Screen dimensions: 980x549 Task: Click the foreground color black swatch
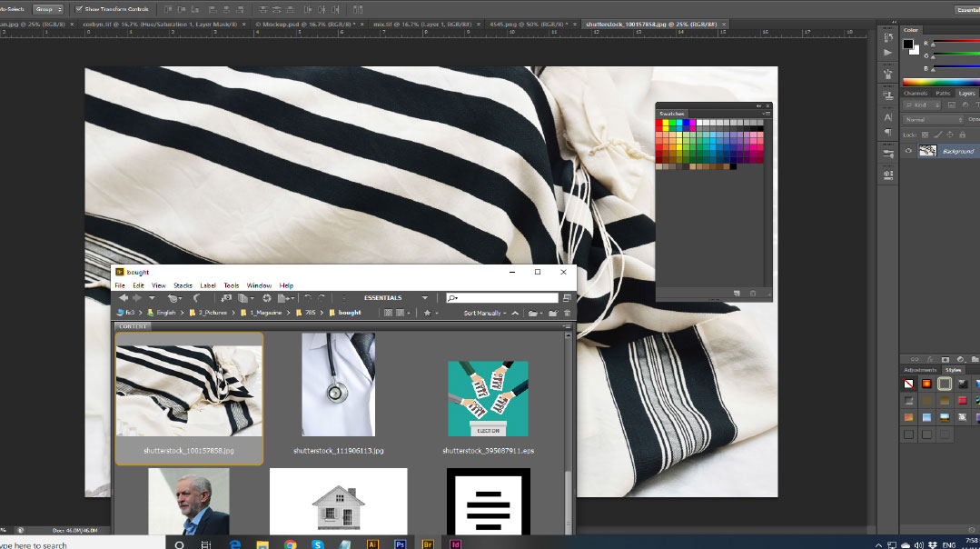tap(908, 44)
